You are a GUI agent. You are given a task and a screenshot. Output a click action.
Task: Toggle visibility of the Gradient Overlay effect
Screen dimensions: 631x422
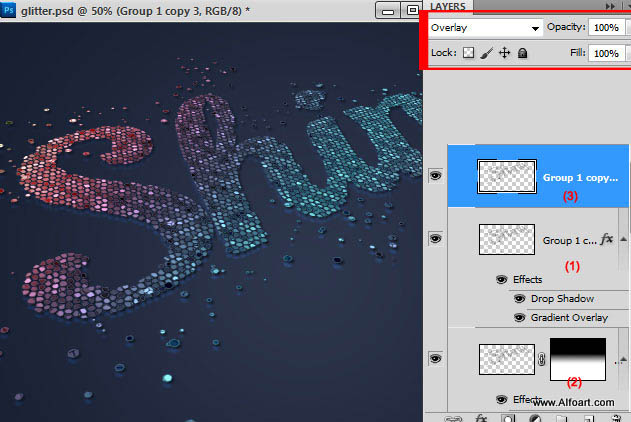520,318
